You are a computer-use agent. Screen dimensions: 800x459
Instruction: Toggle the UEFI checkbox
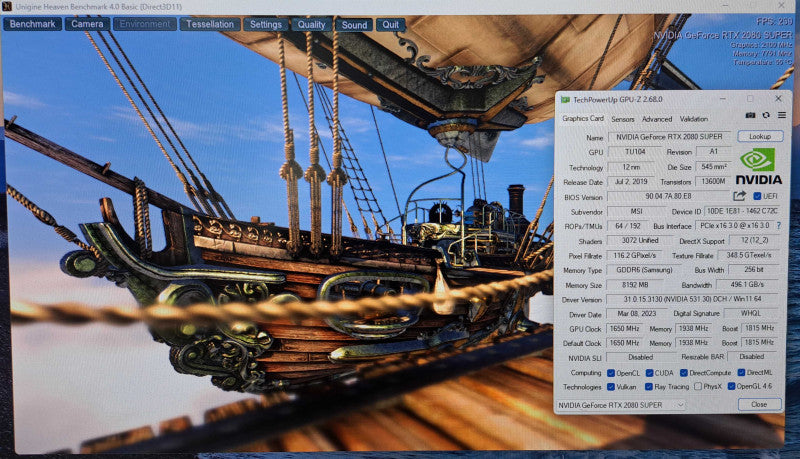[x=757, y=196]
